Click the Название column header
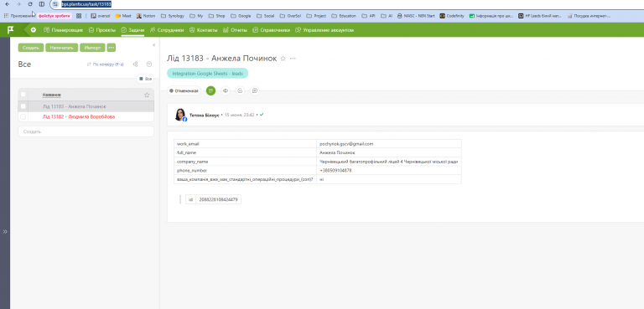Viewport: 644px width, 309px height. [x=52, y=95]
